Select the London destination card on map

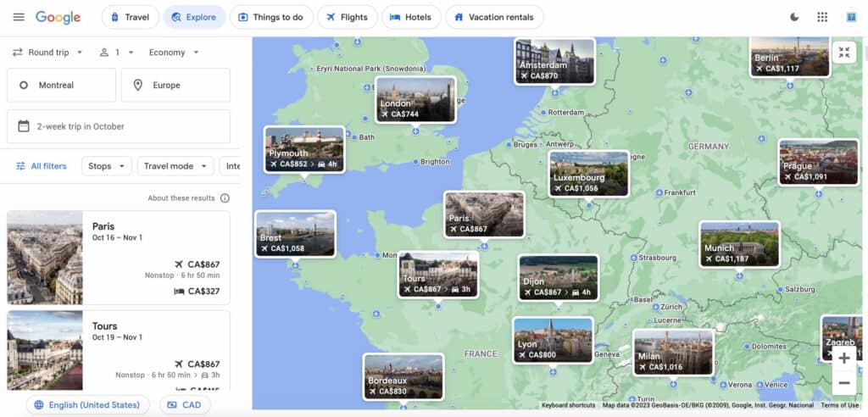pyautogui.click(x=415, y=99)
